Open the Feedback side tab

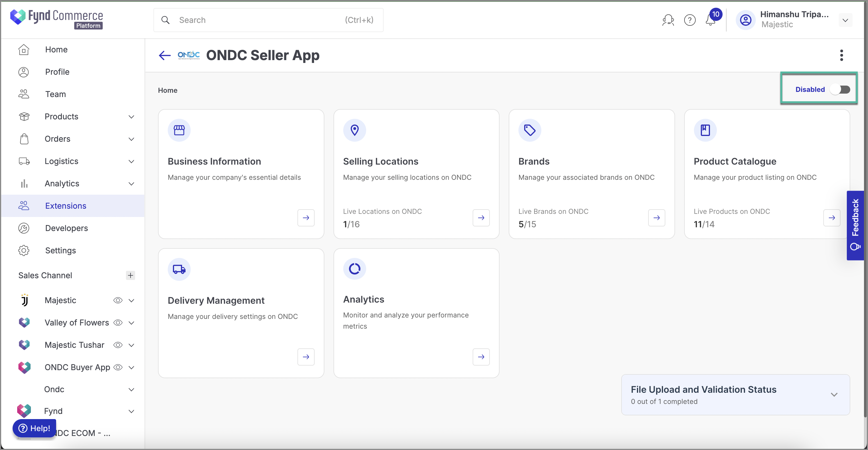click(x=855, y=225)
